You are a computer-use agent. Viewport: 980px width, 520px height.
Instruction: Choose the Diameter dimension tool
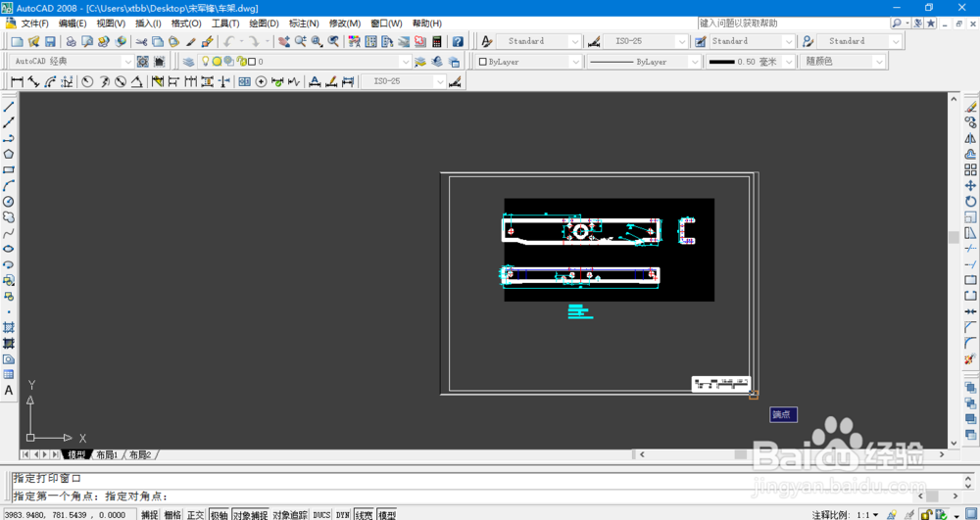121,82
